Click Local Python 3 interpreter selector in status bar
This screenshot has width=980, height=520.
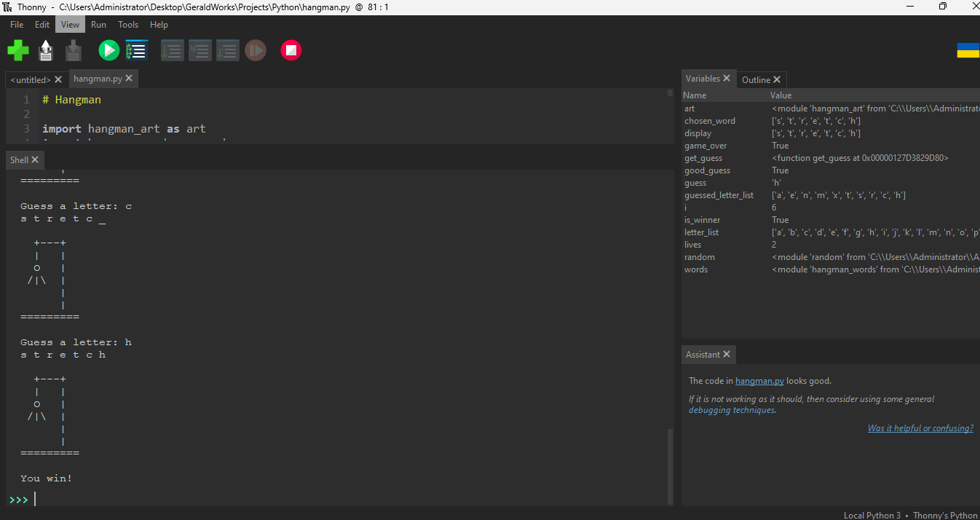point(872,515)
